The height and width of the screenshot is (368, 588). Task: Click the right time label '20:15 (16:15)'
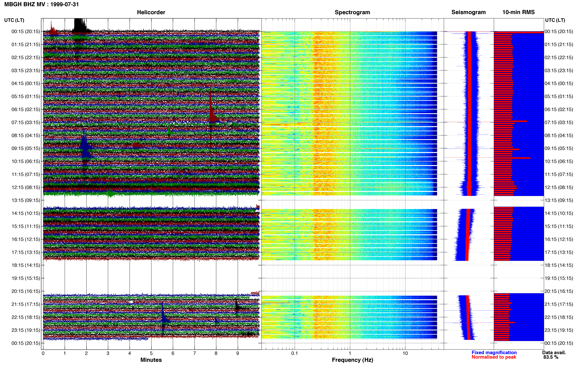[559, 291]
